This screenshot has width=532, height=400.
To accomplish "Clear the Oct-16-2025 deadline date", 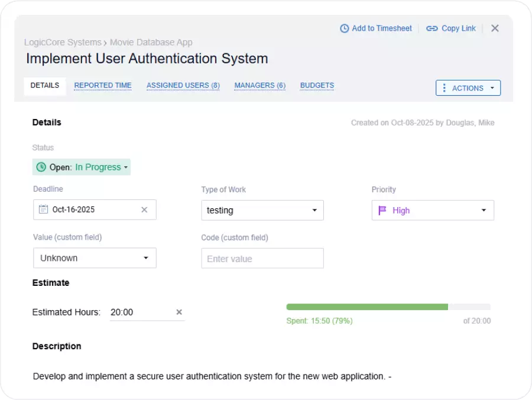I will pyautogui.click(x=144, y=209).
